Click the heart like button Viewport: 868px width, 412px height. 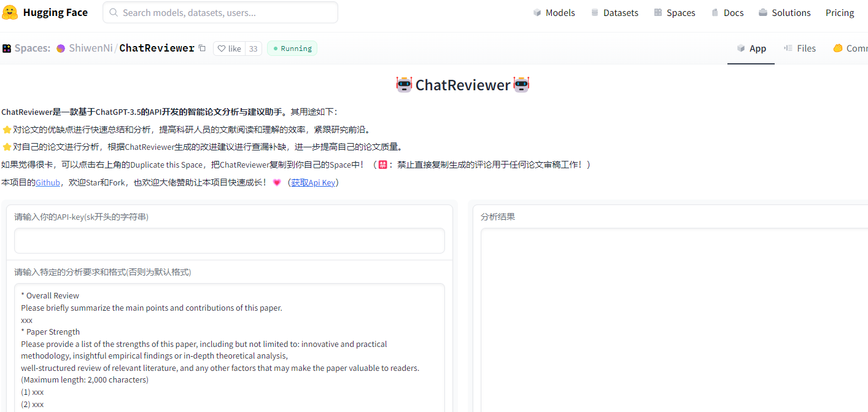click(x=229, y=49)
